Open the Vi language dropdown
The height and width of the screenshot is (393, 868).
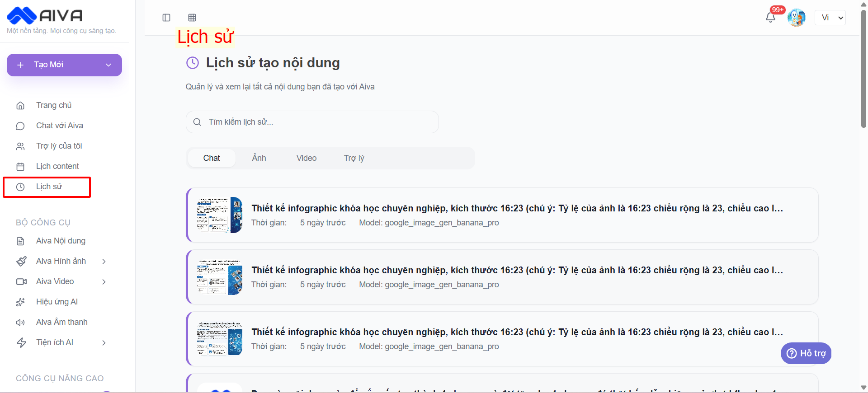(830, 18)
